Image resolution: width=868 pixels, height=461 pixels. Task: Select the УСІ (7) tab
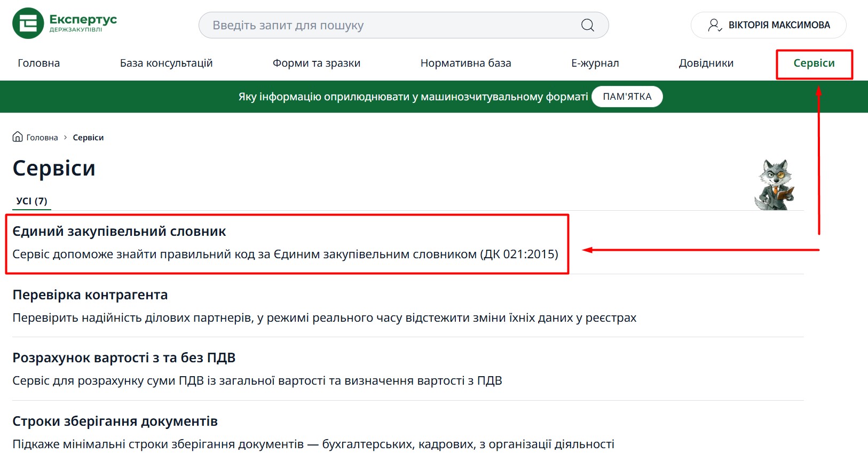(x=31, y=201)
